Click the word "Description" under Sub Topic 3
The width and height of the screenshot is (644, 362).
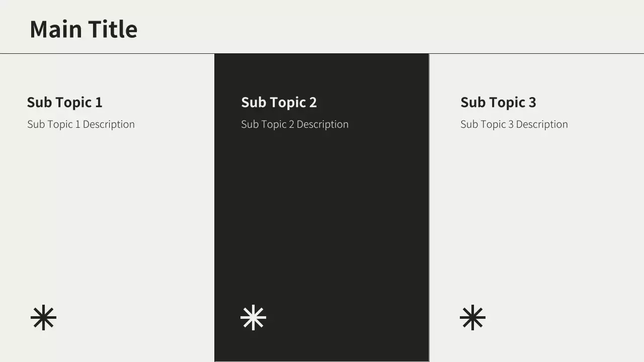point(542,124)
